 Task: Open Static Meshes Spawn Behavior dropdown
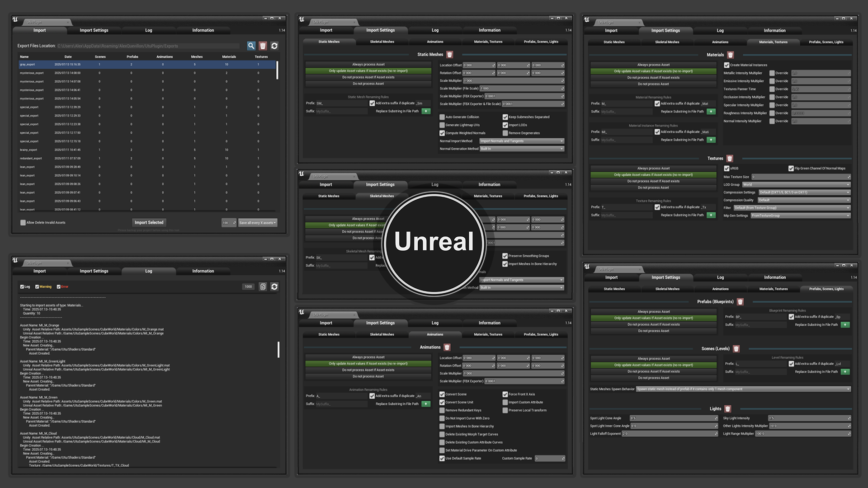[743, 389]
